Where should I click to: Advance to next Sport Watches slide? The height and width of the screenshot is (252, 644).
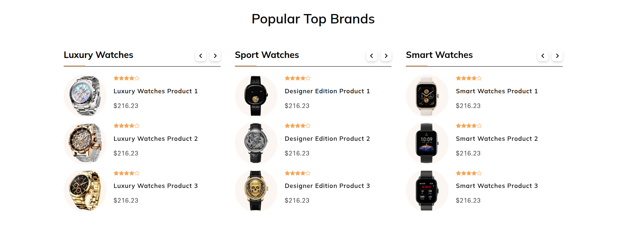386,56
